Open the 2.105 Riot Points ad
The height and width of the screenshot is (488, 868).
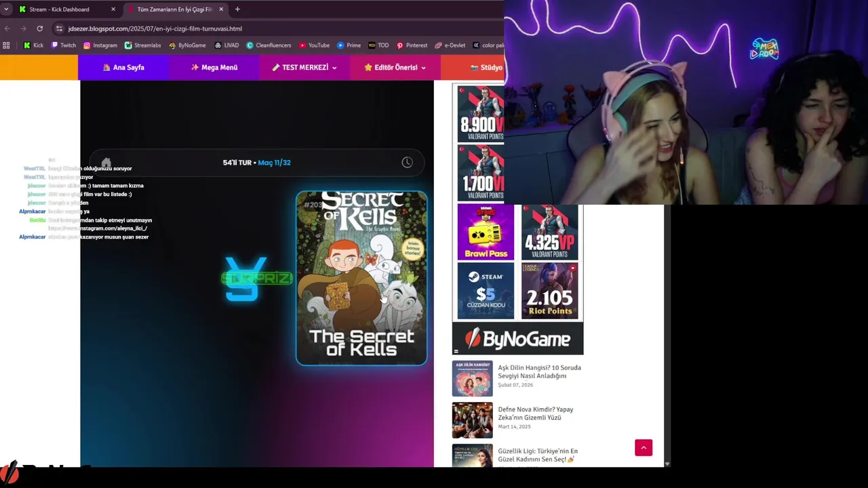549,291
